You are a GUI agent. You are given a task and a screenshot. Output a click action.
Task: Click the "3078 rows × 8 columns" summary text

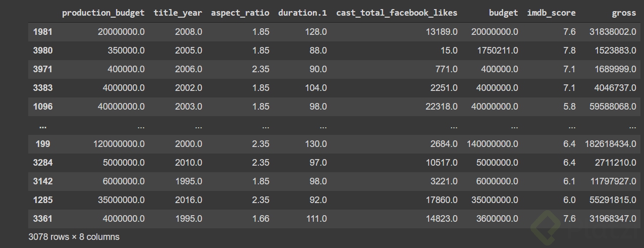coord(74,236)
